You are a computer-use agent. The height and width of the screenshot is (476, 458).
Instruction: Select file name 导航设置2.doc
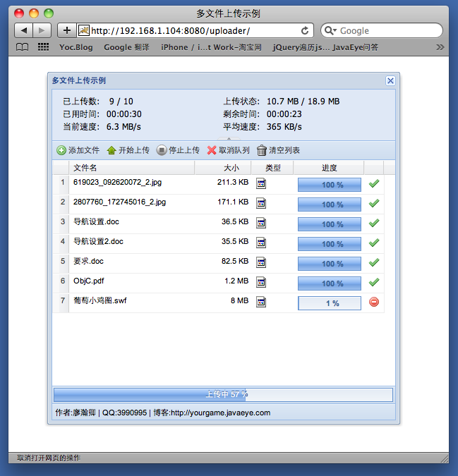98,241
